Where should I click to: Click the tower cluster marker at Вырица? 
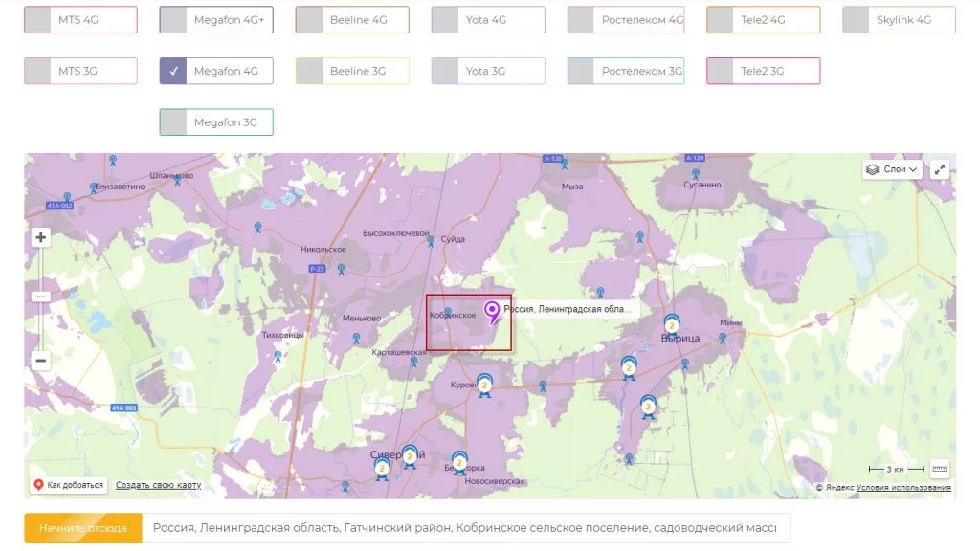[x=672, y=325]
